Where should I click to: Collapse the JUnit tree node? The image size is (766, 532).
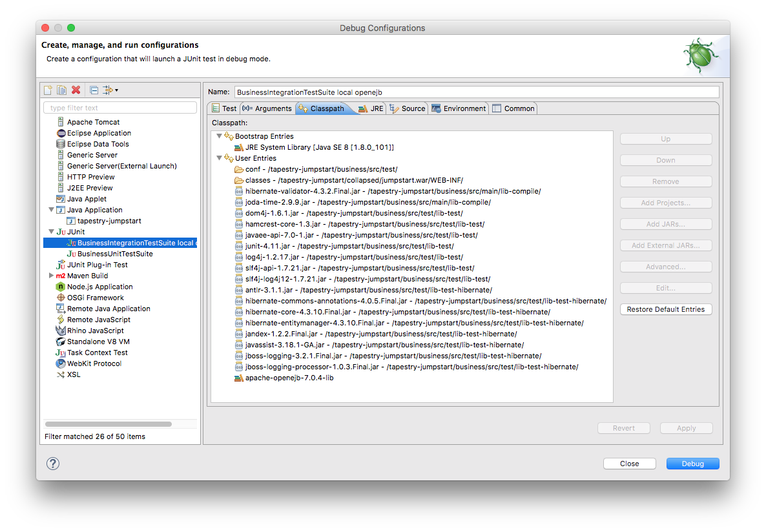click(51, 232)
